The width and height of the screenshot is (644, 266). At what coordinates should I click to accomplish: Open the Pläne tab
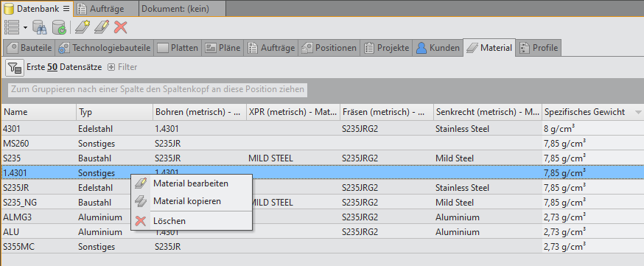(223, 48)
